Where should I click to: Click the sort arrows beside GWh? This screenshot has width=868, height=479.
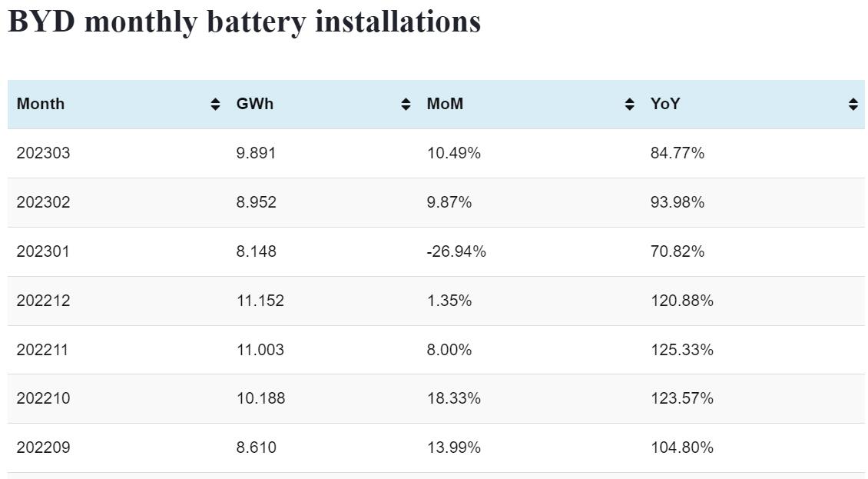click(406, 105)
